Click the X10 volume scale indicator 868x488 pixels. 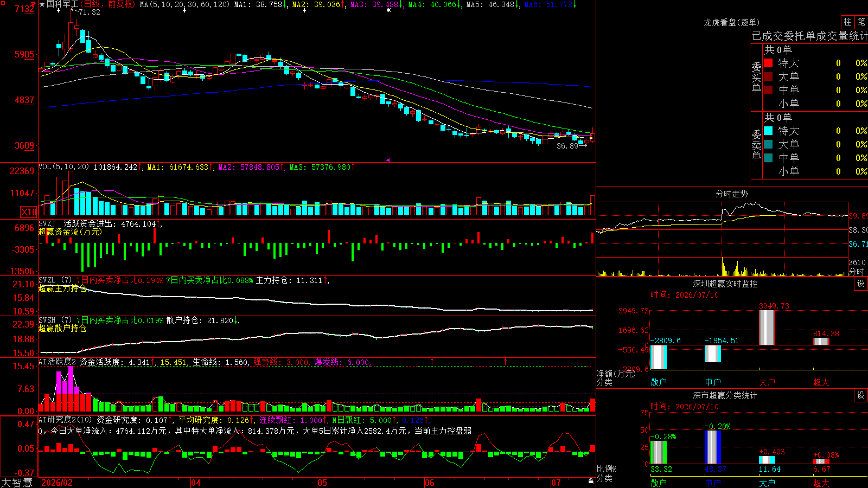[29, 212]
